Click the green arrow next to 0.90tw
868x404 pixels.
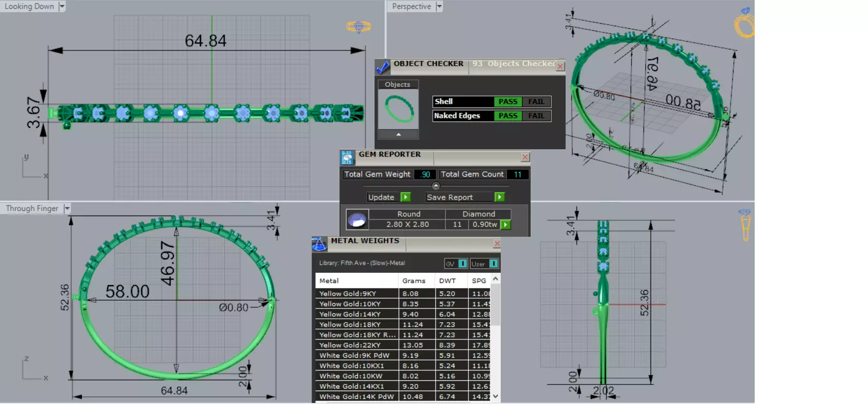(506, 224)
